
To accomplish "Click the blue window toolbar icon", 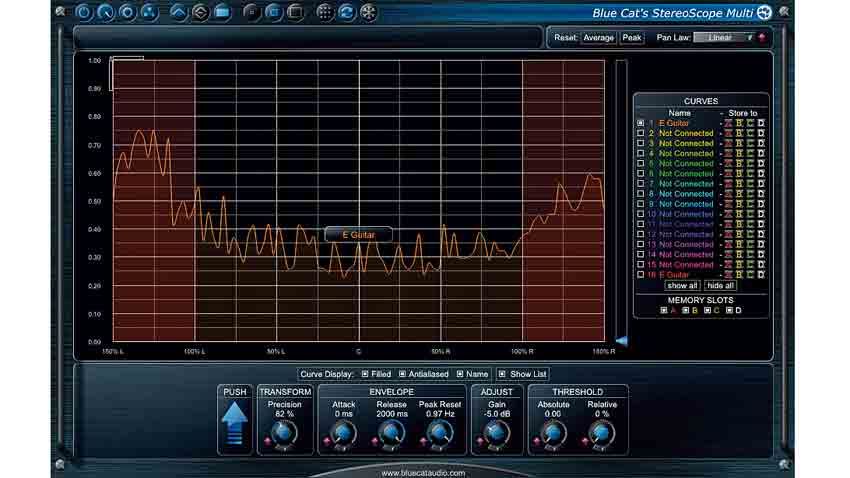I will [273, 12].
